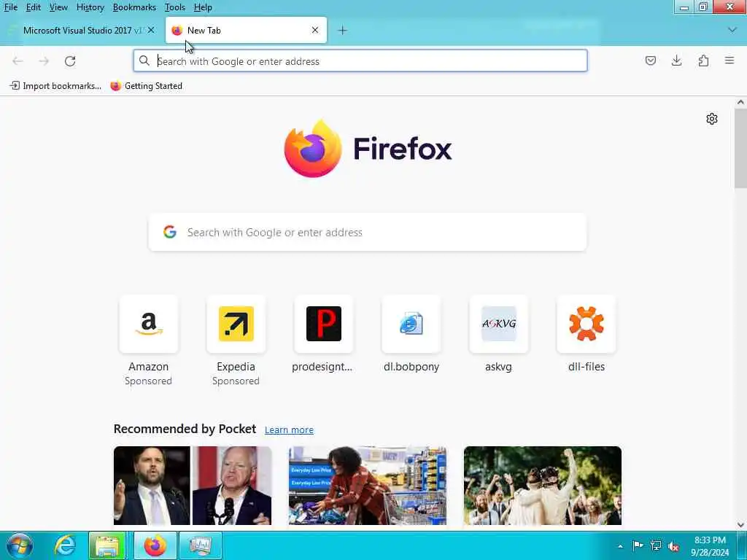
Task: Select the New Tab tab
Action: coord(246,30)
